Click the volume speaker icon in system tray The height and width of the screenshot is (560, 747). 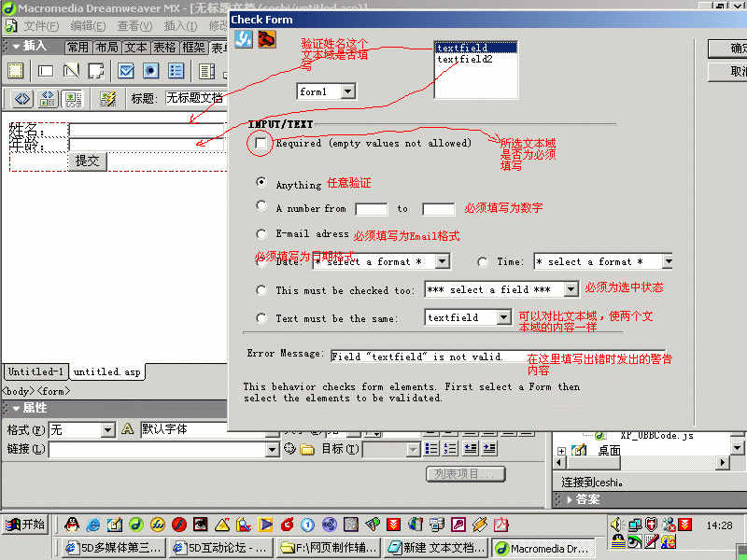click(617, 525)
